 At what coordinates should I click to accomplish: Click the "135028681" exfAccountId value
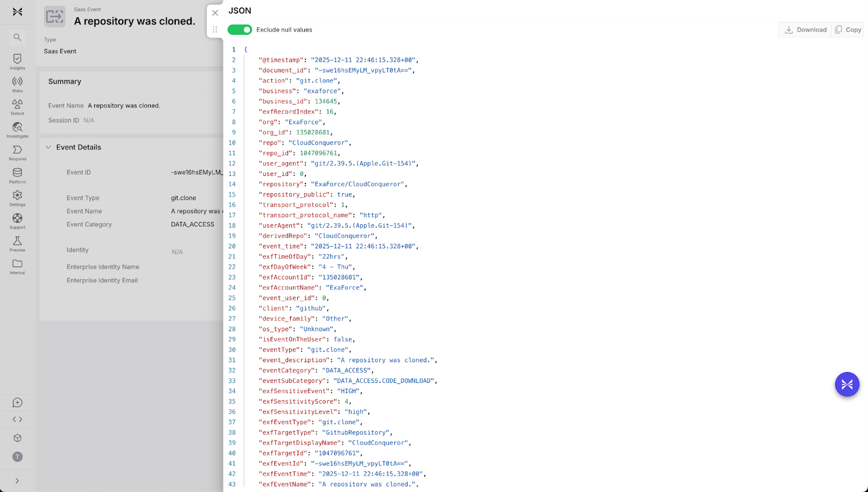(339, 277)
